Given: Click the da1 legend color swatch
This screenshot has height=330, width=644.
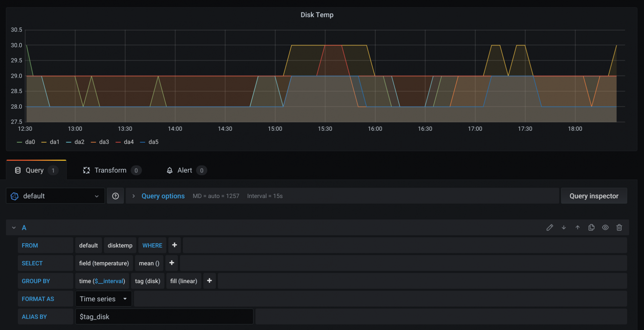Looking at the screenshot, I should click(44, 142).
